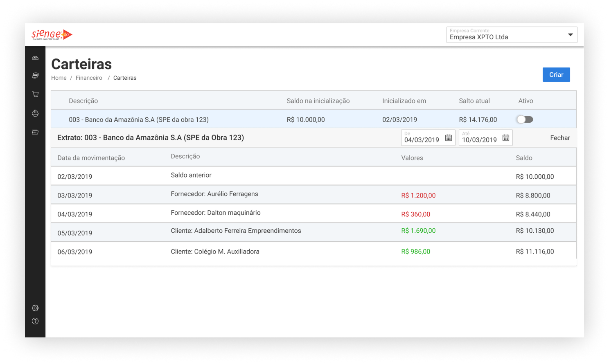The height and width of the screenshot is (364, 609).
Task: Open the folder documents icon in sidebar
Action: click(35, 132)
